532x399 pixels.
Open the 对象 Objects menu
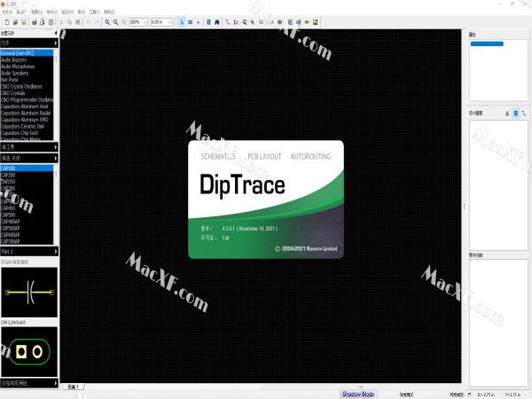[52, 12]
